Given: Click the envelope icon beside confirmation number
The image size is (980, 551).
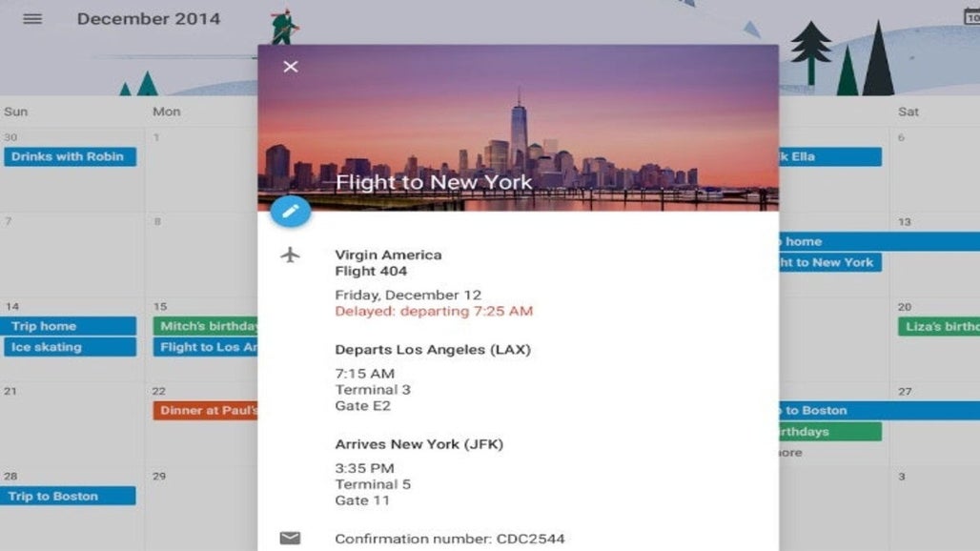Looking at the screenshot, I should 290,539.
